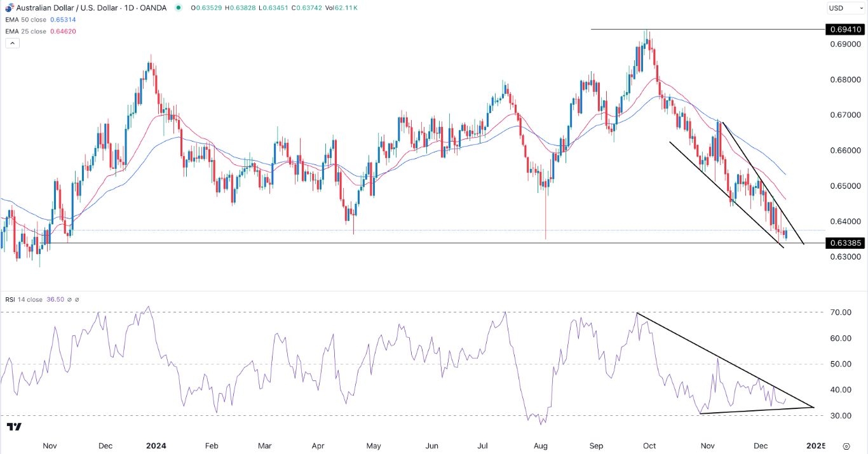Screen dimensions: 868x454
Task: Click the second crossed-circle icon in RSI legend
Action: 77,298
